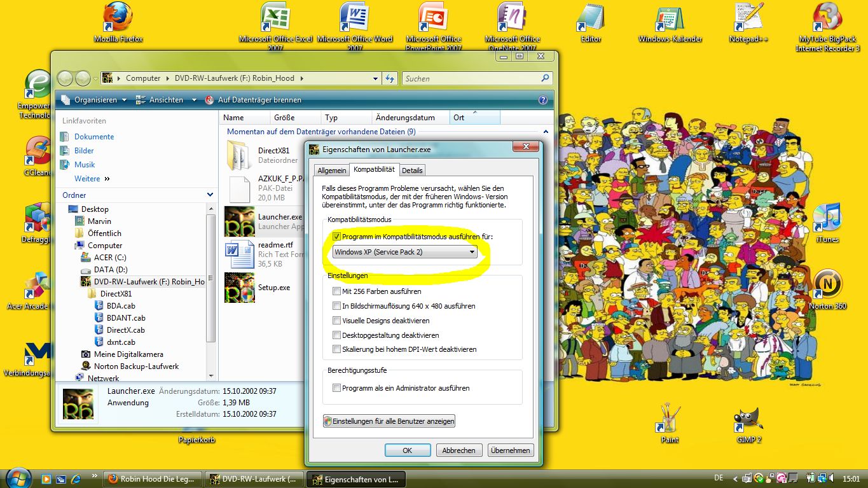
Task: Collapse the Ordner pane chevron
Action: [x=210, y=195]
